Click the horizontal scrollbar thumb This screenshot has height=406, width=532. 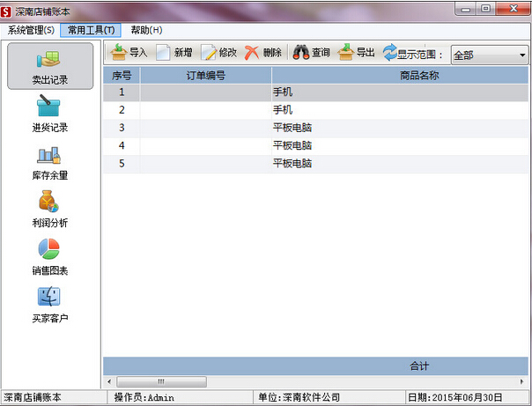pyautogui.click(x=161, y=381)
